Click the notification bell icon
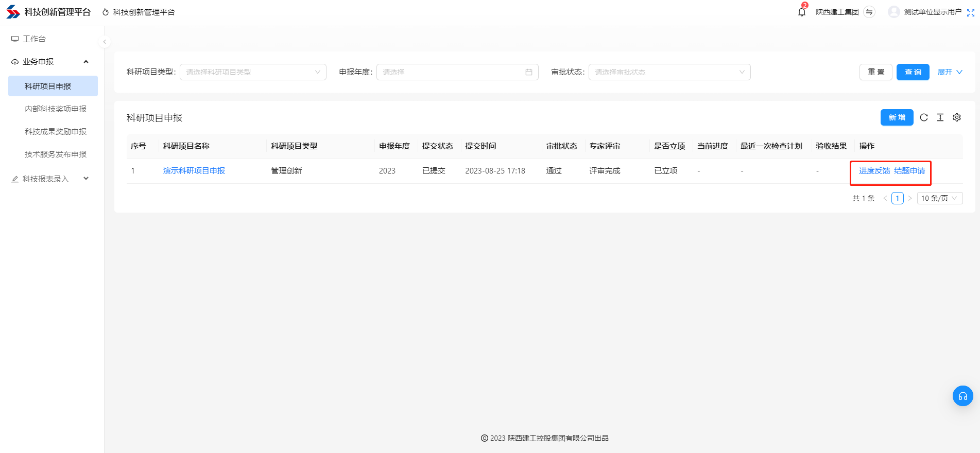Screen dimensions: 980x453 [x=801, y=12]
